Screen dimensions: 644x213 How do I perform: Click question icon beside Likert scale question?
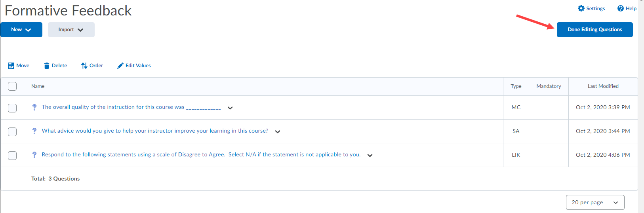click(x=34, y=155)
